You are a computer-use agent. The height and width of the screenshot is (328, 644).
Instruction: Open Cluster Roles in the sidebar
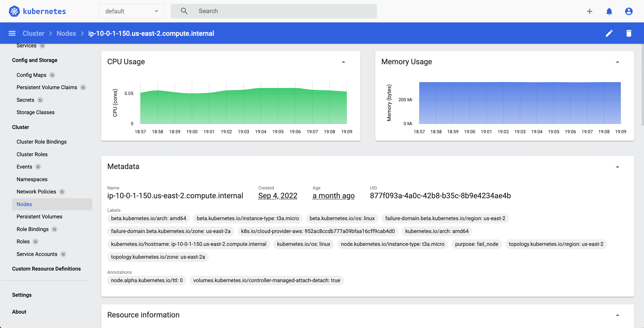tap(32, 154)
